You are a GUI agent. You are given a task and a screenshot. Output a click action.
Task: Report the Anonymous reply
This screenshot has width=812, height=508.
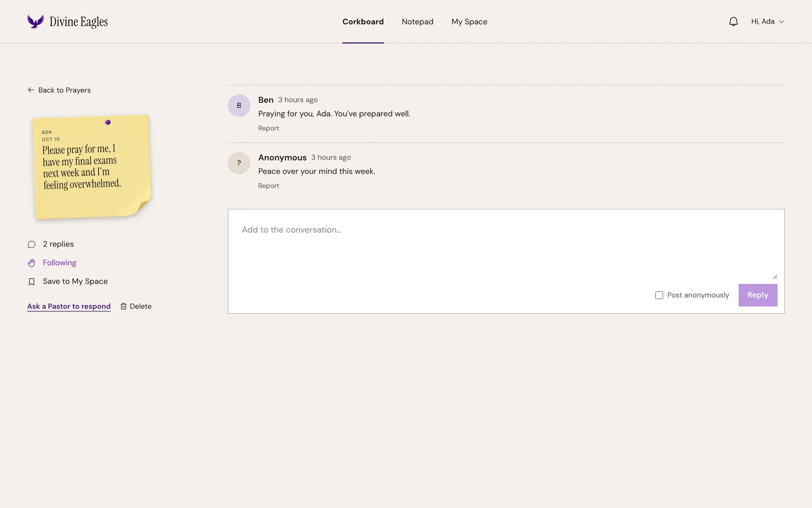click(269, 185)
